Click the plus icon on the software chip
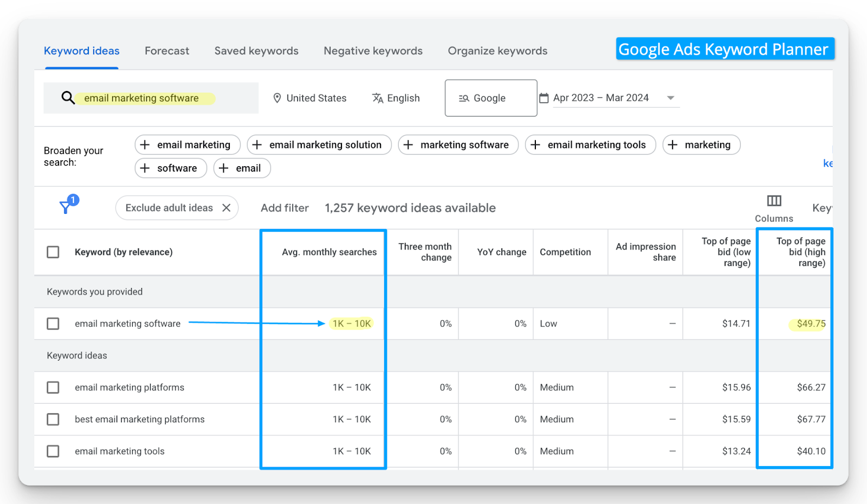The image size is (867, 504). coord(145,168)
